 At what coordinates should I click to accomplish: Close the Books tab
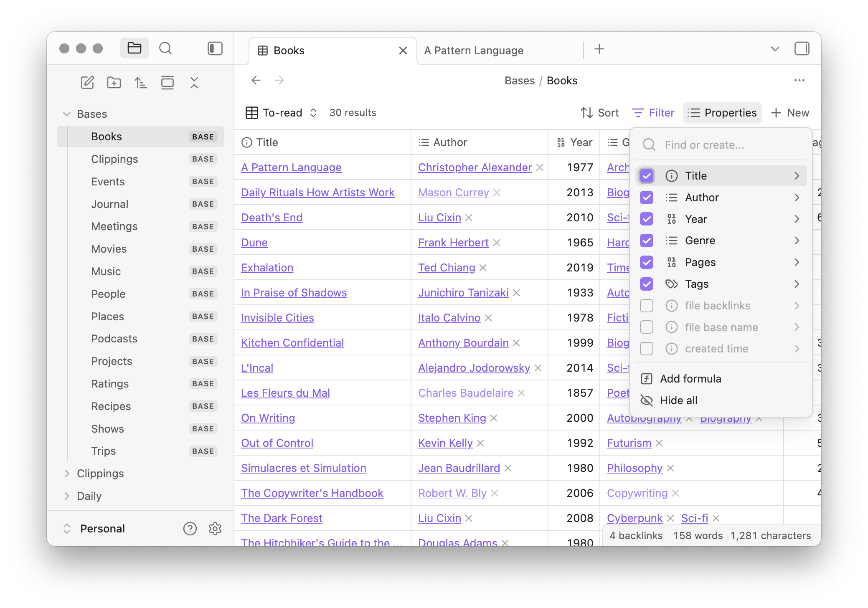tap(403, 51)
